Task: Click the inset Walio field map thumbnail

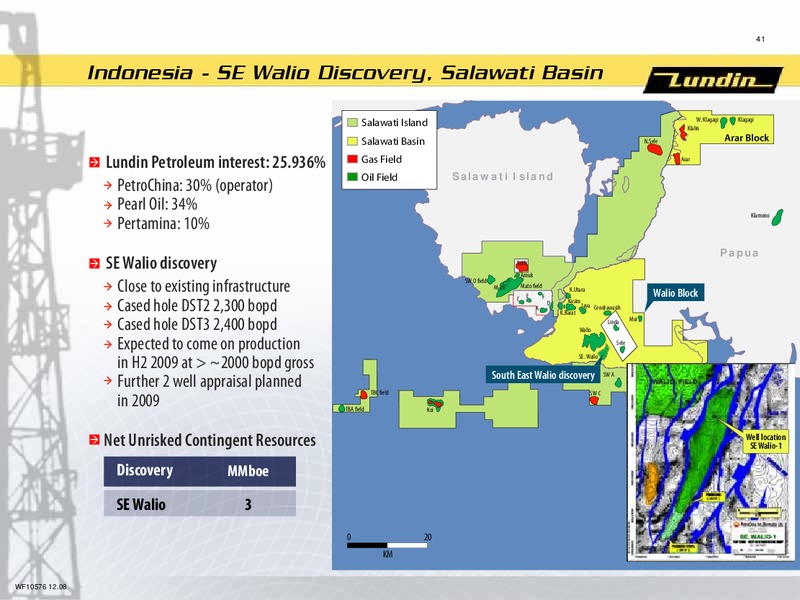Action: tap(710, 462)
